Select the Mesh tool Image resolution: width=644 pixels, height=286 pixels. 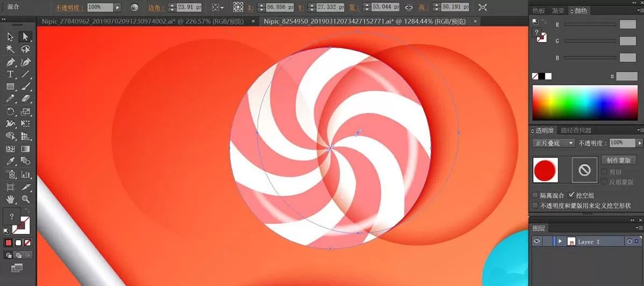(10, 149)
